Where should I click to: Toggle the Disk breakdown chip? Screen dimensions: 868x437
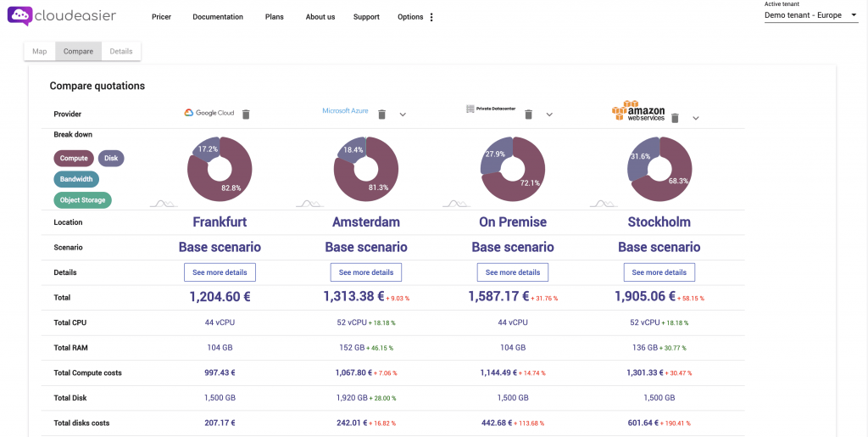coord(111,159)
